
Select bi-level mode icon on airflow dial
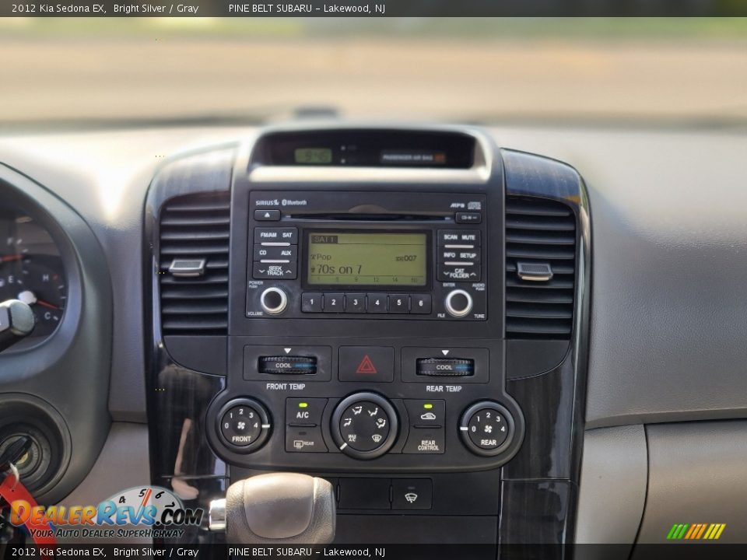(357, 410)
